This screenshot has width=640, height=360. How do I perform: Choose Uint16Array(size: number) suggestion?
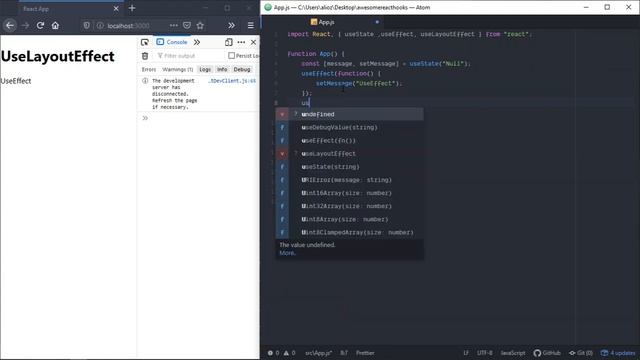pyautogui.click(x=350, y=193)
